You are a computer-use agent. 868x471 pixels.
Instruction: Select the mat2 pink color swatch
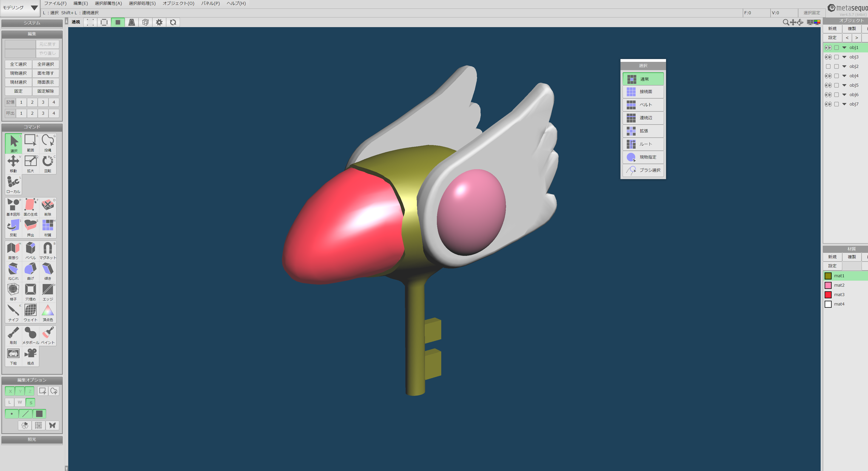click(x=828, y=285)
